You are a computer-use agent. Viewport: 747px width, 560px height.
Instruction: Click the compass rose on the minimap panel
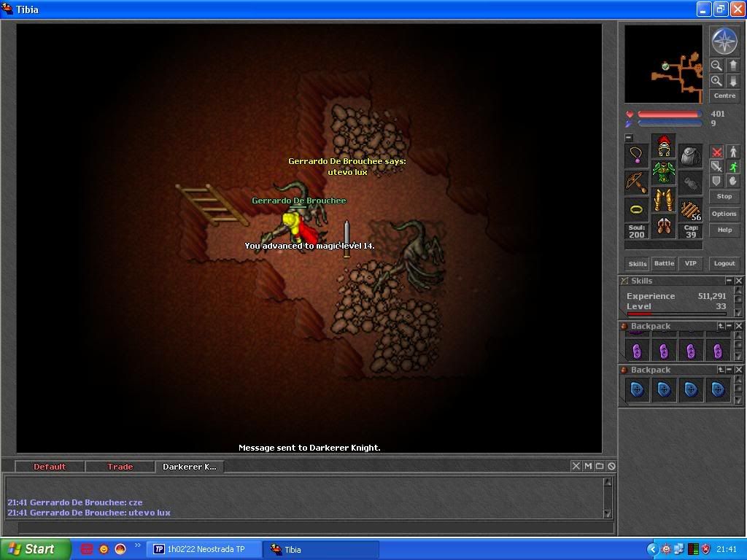tap(724, 41)
